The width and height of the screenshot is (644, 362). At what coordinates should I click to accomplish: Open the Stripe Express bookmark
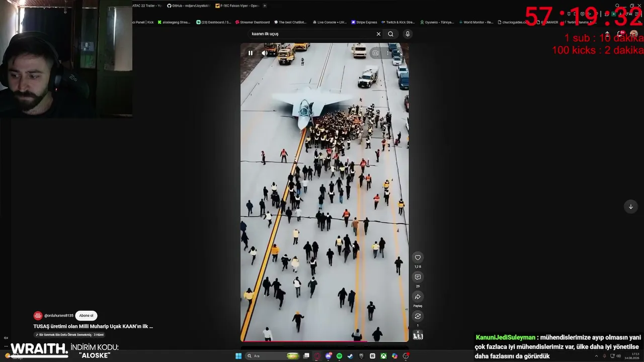[x=364, y=22]
